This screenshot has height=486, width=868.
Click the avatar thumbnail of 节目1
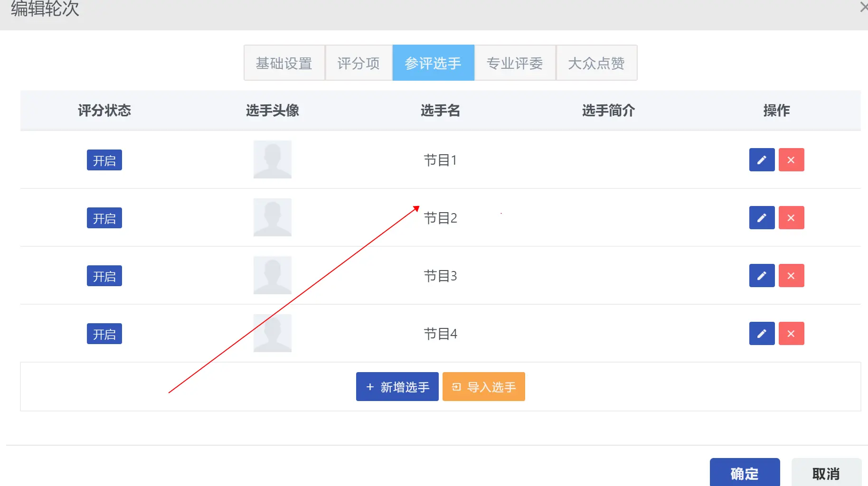tap(273, 159)
